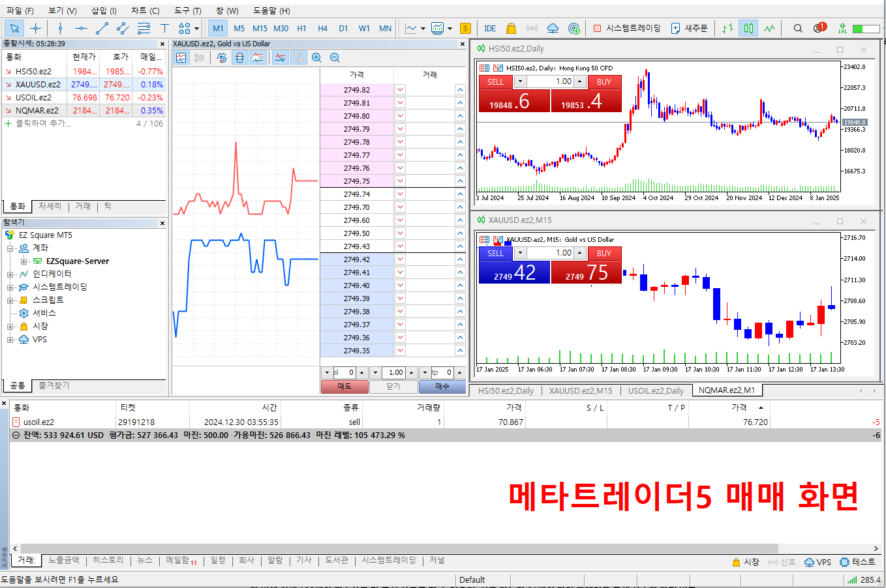886x588 pixels.
Task: Switch timeframe to D1
Action: 343,28
